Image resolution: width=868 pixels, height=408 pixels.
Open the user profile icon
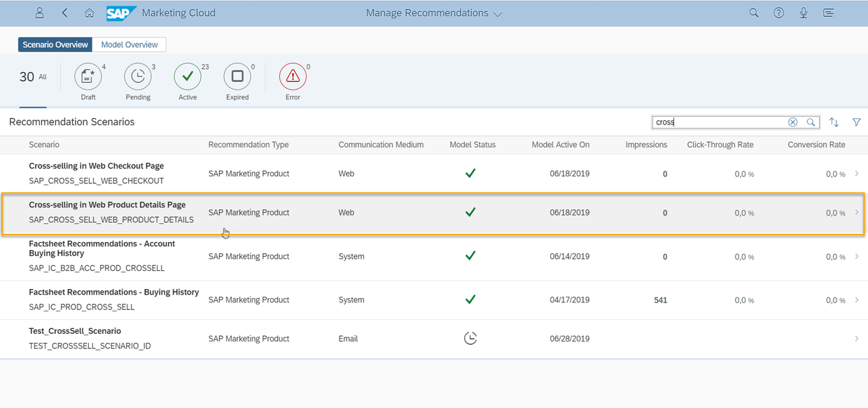tap(40, 13)
